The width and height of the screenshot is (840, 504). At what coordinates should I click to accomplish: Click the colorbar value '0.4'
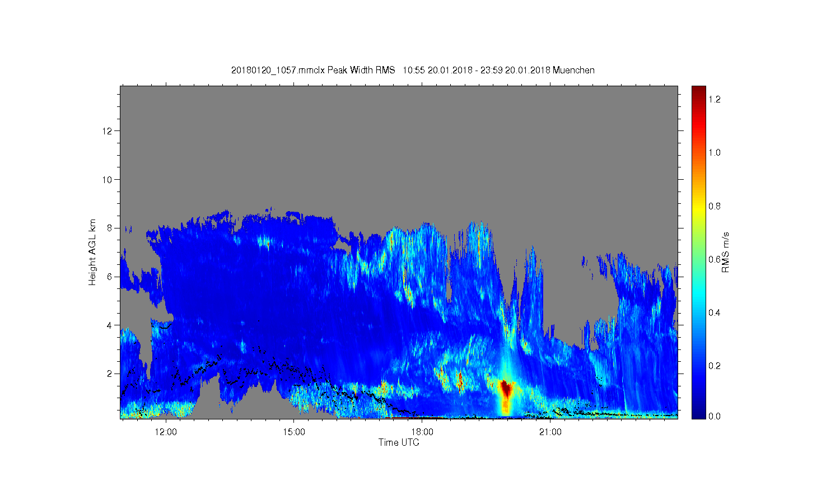715,312
